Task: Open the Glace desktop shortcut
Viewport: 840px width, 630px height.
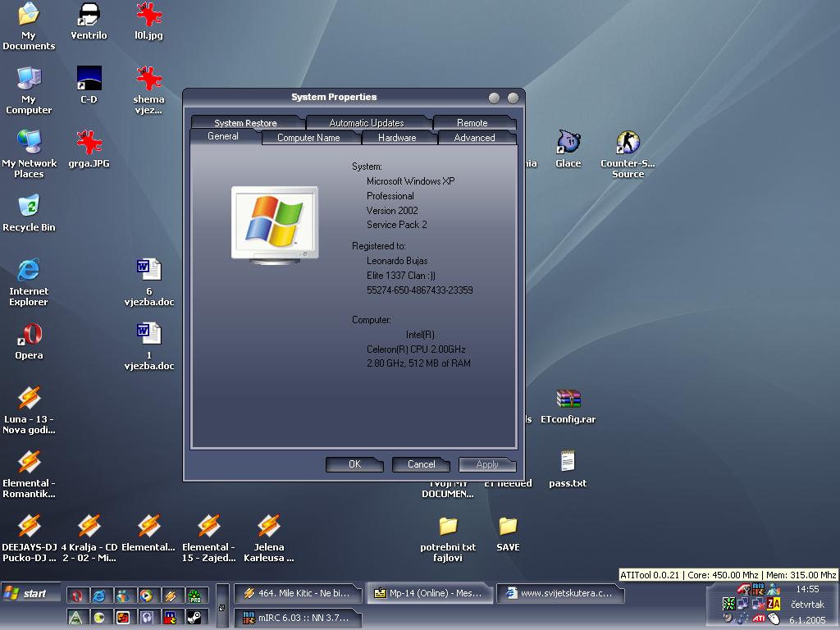Action: pos(568,143)
